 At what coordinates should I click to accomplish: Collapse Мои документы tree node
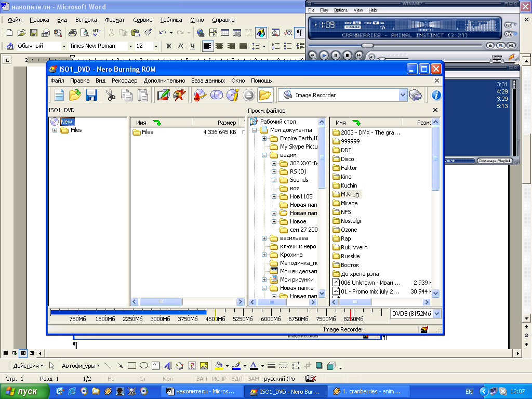tap(254, 130)
